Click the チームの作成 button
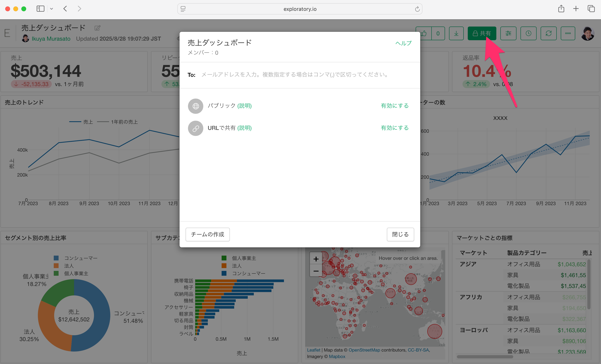This screenshot has height=364, width=601. pyautogui.click(x=207, y=234)
